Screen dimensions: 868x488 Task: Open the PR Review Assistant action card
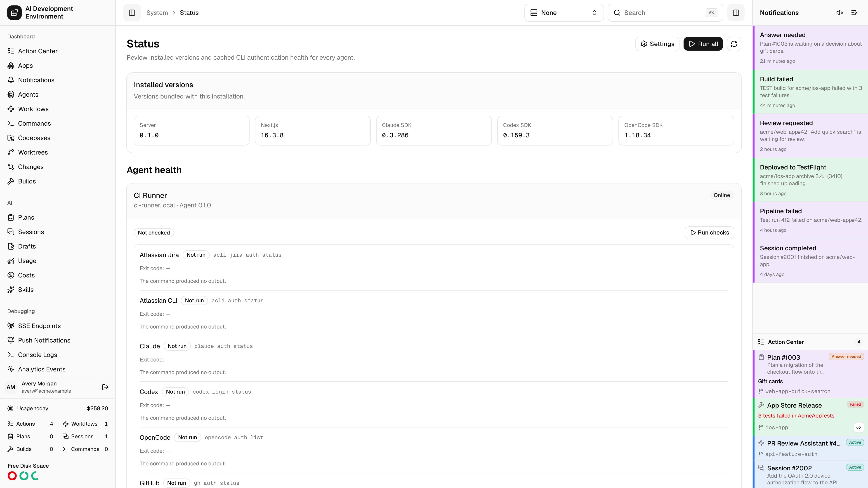(x=810, y=448)
